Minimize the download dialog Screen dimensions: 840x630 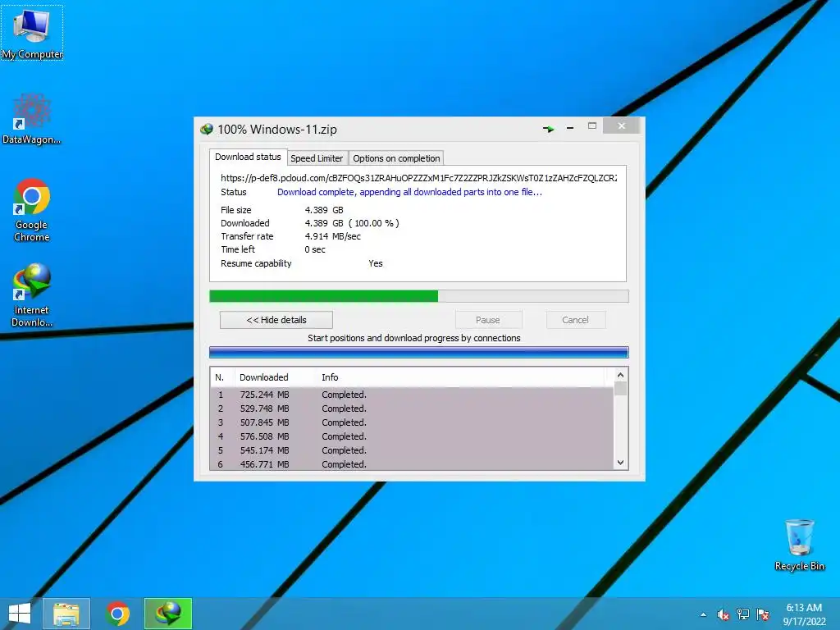pyautogui.click(x=570, y=128)
